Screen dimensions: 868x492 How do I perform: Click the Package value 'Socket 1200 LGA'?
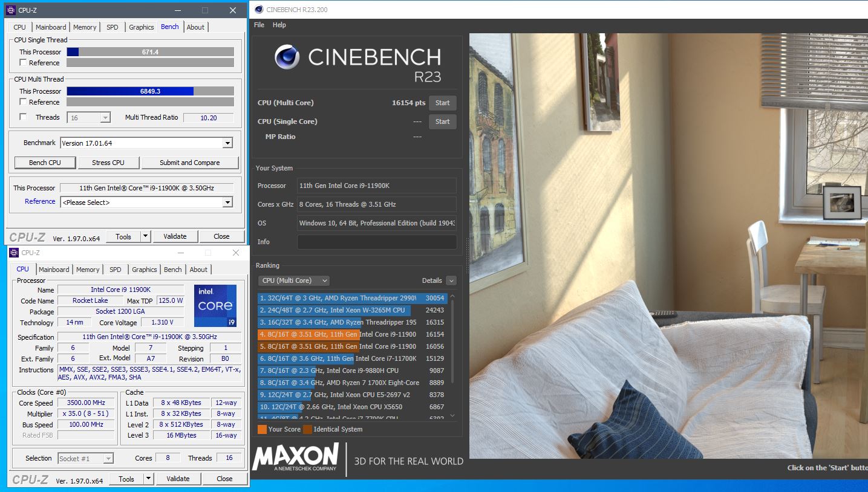(121, 312)
